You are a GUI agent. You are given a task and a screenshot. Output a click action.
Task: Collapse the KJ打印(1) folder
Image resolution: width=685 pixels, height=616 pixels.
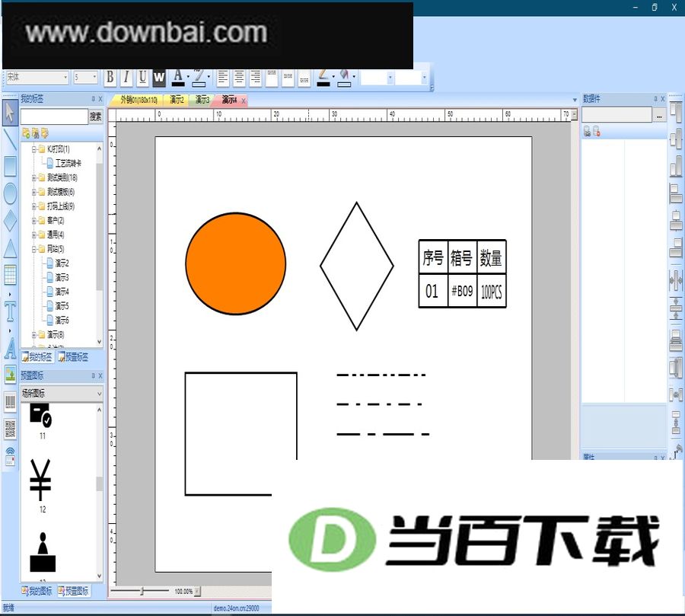[34, 149]
